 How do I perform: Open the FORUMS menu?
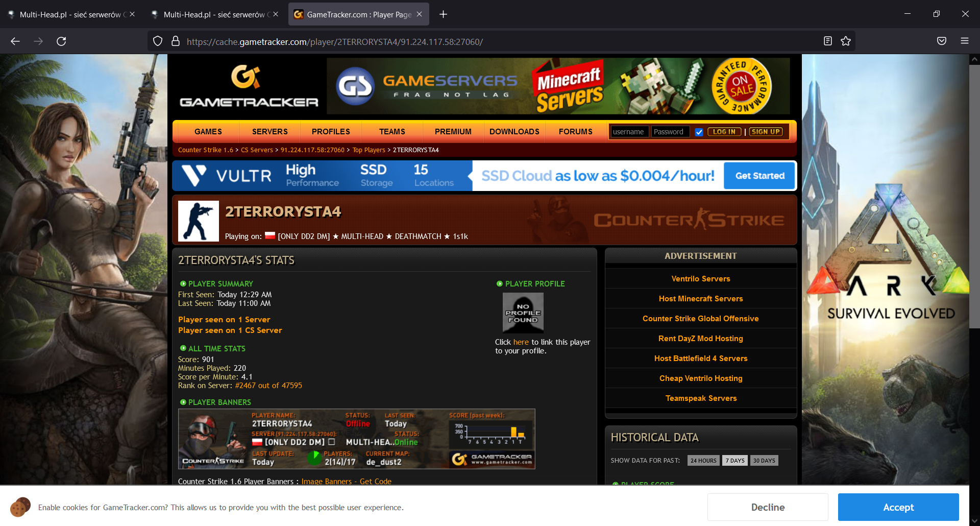575,132
